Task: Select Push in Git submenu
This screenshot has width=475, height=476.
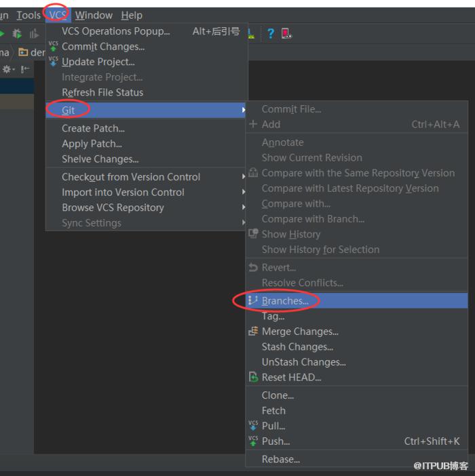Action: tap(356, 441)
